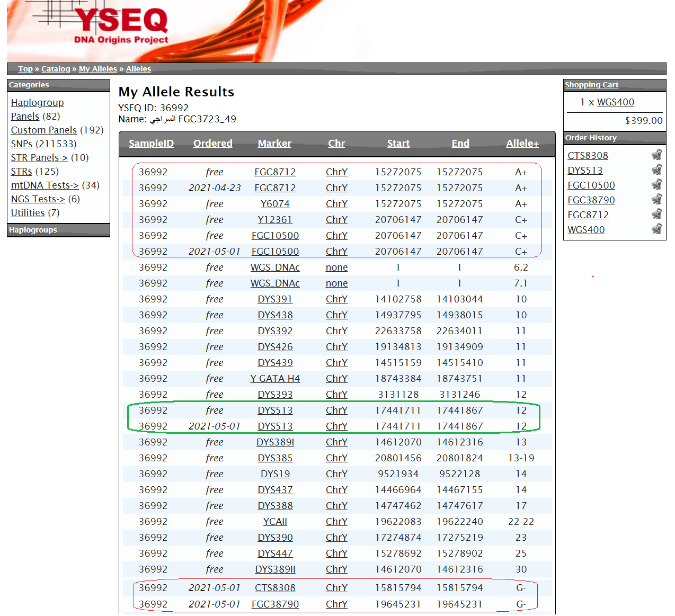Open the Custom Panels category

(x=44, y=130)
